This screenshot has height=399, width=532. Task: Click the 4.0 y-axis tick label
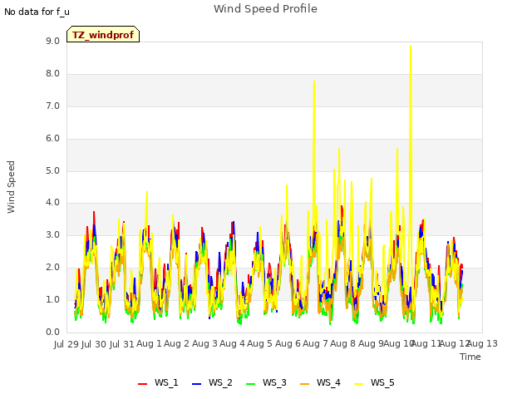(x=52, y=203)
